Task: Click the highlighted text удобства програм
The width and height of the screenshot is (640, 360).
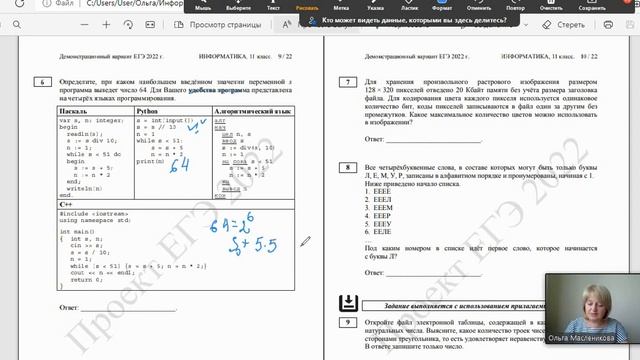Action: (x=216, y=90)
